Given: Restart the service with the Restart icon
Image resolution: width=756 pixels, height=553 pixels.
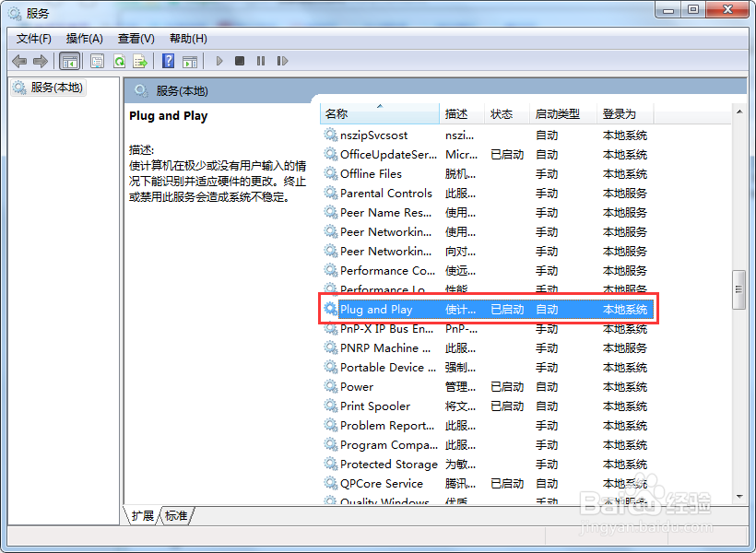Looking at the screenshot, I should coord(282,61).
